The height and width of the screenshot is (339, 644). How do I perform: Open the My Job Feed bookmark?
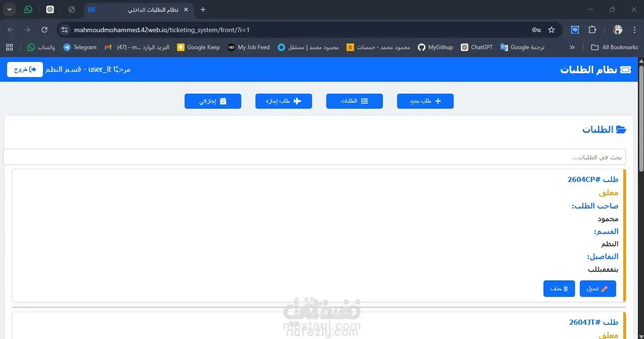(x=249, y=47)
